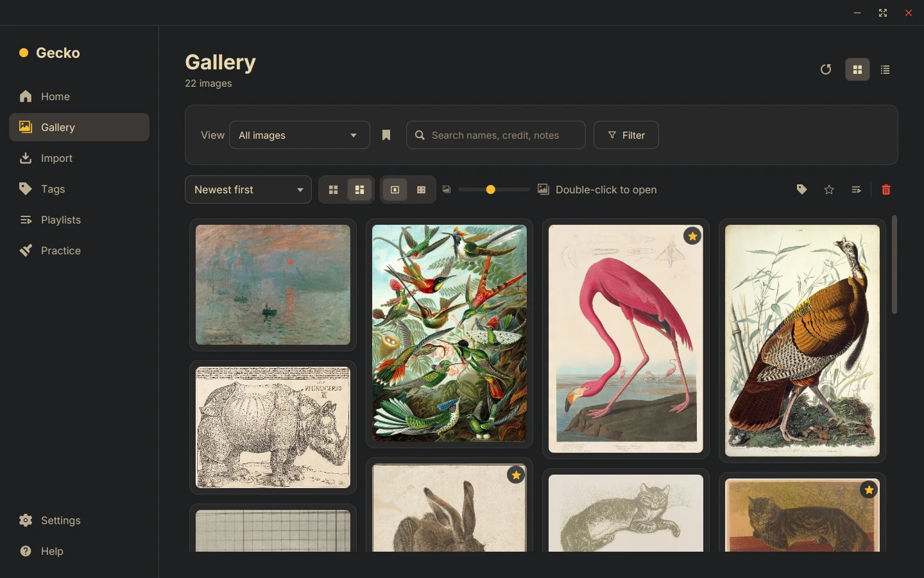Viewport: 924px width, 578px height.
Task: Click the Search names, credit, notes field
Action: [x=496, y=135]
